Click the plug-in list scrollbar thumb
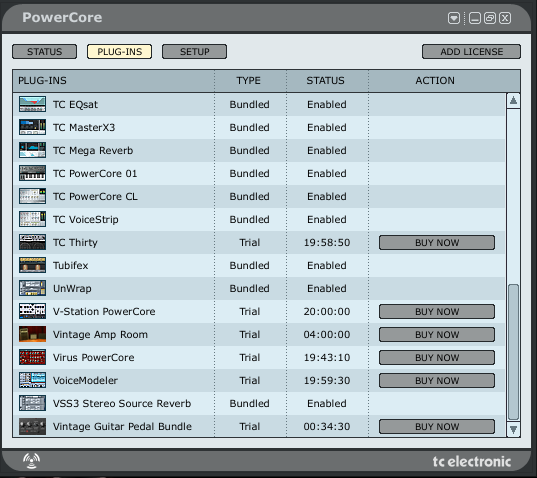The height and width of the screenshot is (478, 537). (x=513, y=352)
